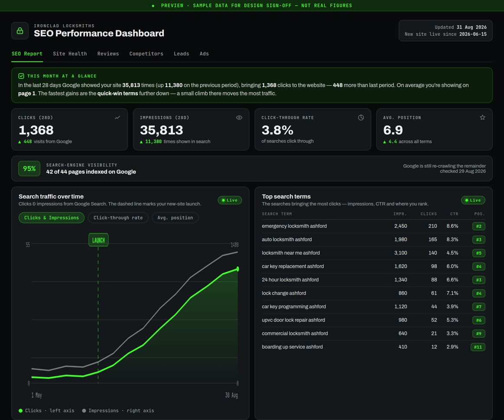Click the checkmark icon beside This Month at a Glance
The width and height of the screenshot is (504, 420).
[x=21, y=76]
